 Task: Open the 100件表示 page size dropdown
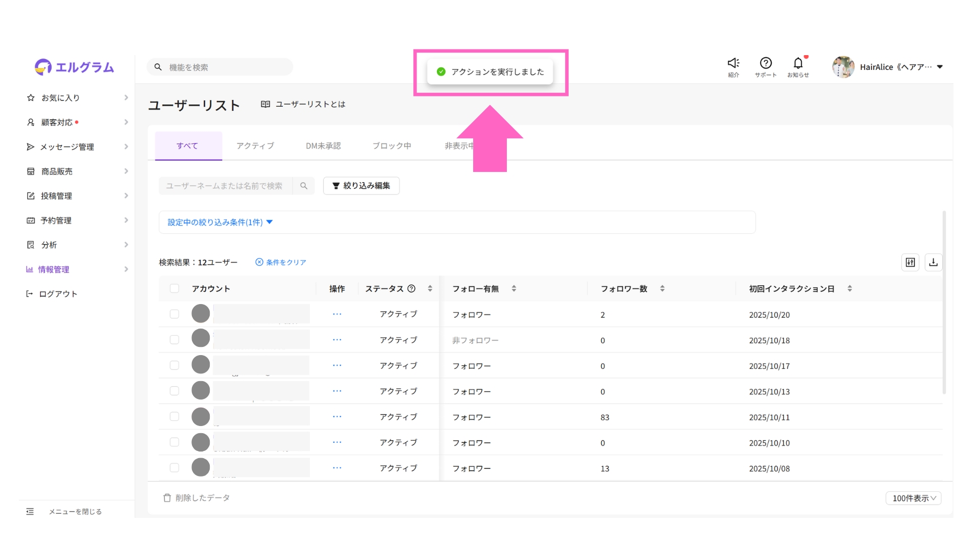[913, 498]
